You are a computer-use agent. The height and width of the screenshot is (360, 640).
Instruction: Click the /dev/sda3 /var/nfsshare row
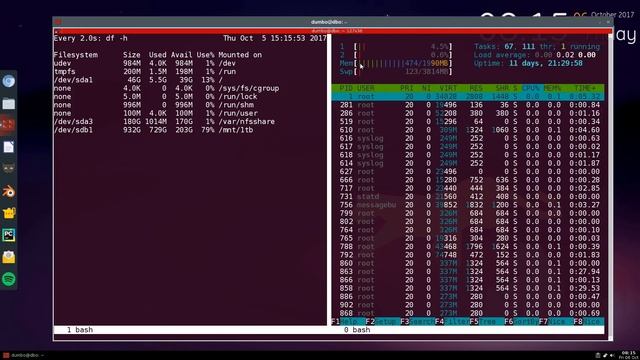point(164,122)
